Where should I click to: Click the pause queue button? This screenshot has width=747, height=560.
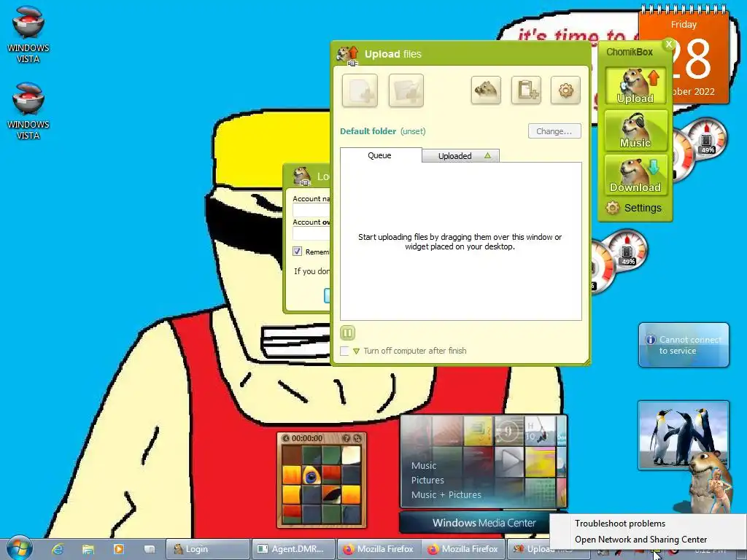click(347, 332)
